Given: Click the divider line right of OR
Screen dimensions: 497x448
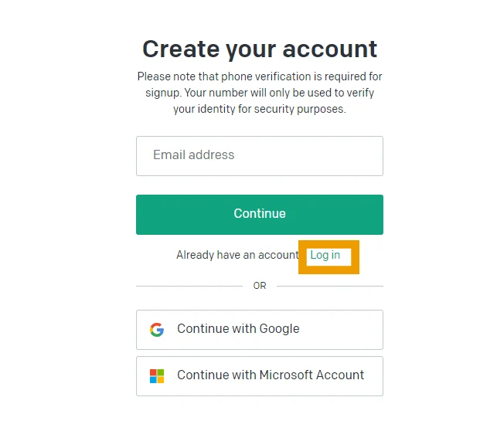Looking at the screenshot, I should tap(330, 286).
